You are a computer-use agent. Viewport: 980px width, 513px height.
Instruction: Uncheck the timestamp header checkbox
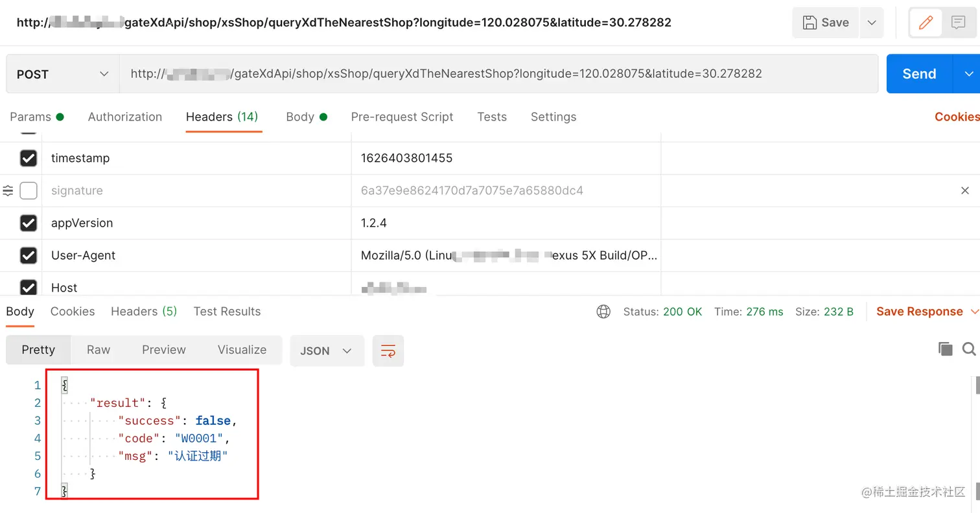(x=29, y=158)
